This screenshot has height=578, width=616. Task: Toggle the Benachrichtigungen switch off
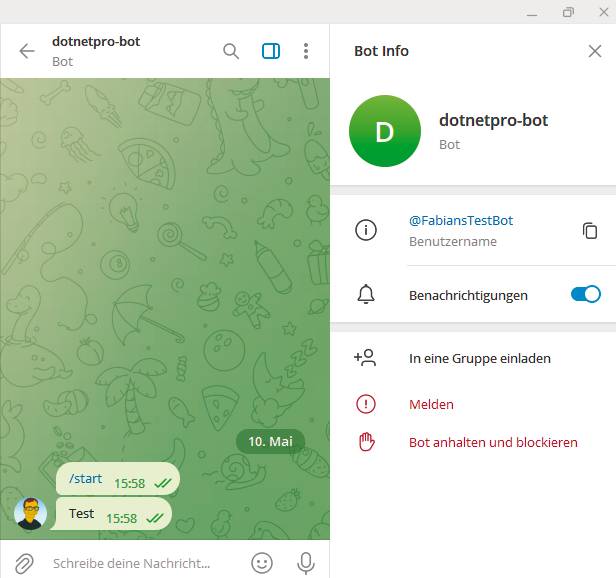pyautogui.click(x=585, y=294)
